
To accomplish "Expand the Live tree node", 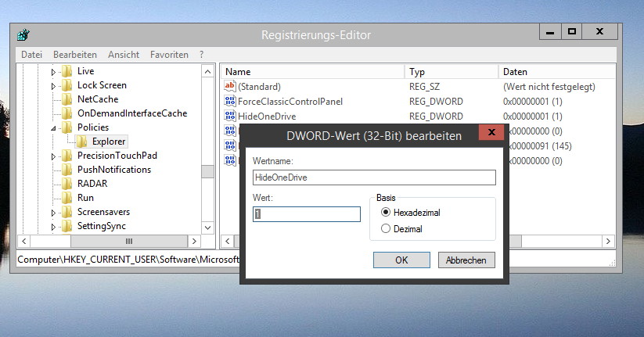I will coord(53,72).
